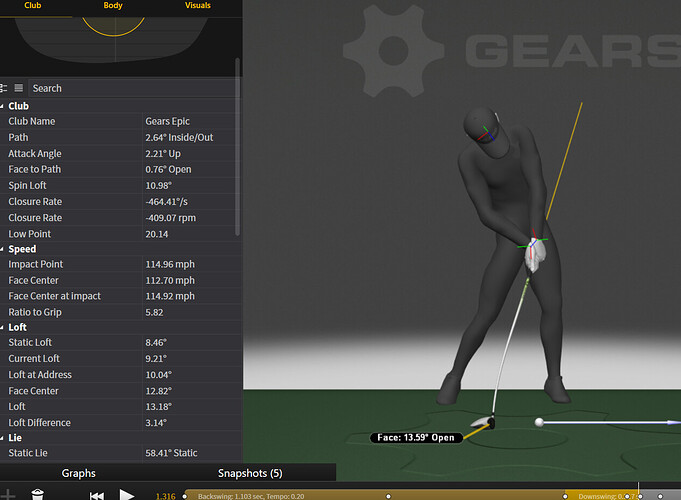This screenshot has width=681, height=500.
Task: Click the mid-backswing timeline marker
Action: tap(388, 496)
